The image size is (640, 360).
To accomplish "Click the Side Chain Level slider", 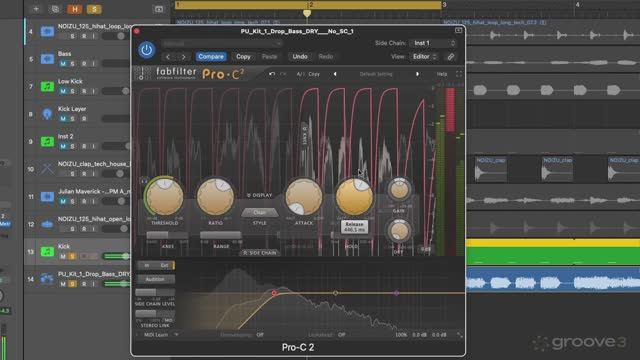I will (155, 293).
